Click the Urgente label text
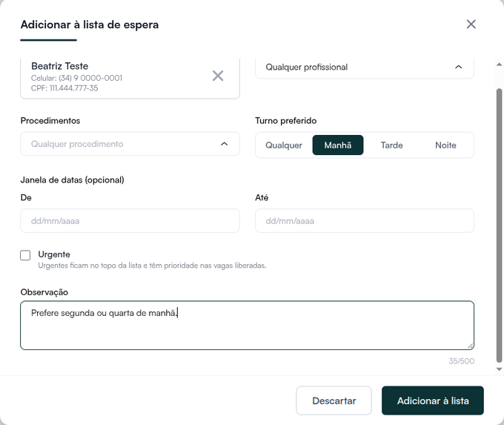Screen dimensions: 504x425 click(x=54, y=254)
